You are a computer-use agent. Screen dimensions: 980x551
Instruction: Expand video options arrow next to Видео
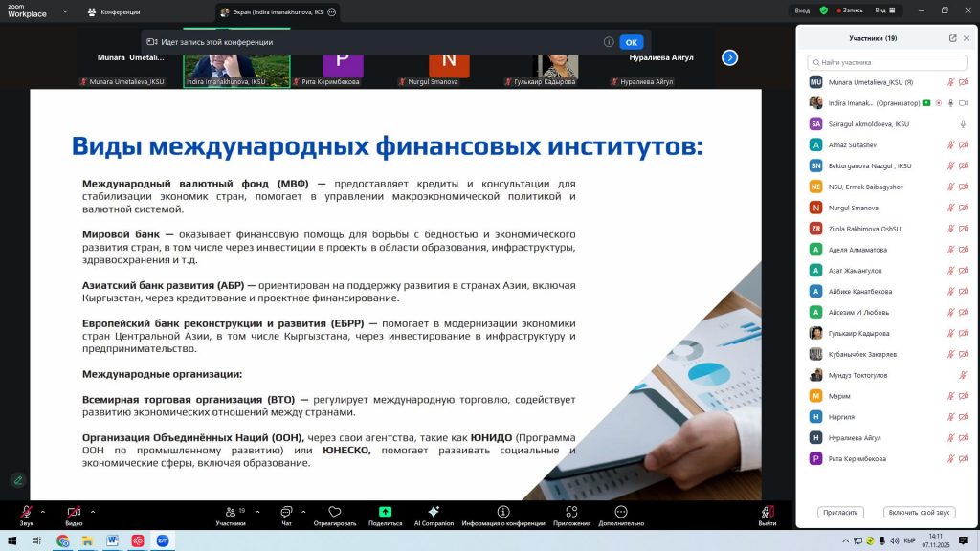(93, 510)
